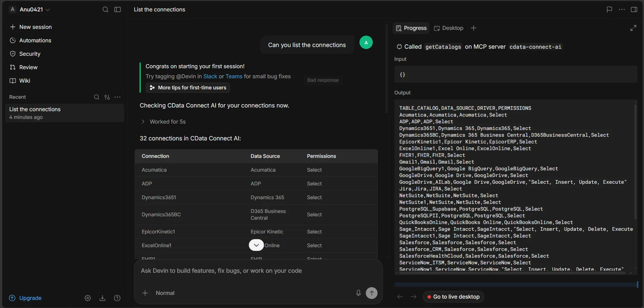Click the flag icon in top bar

[x=609, y=9]
